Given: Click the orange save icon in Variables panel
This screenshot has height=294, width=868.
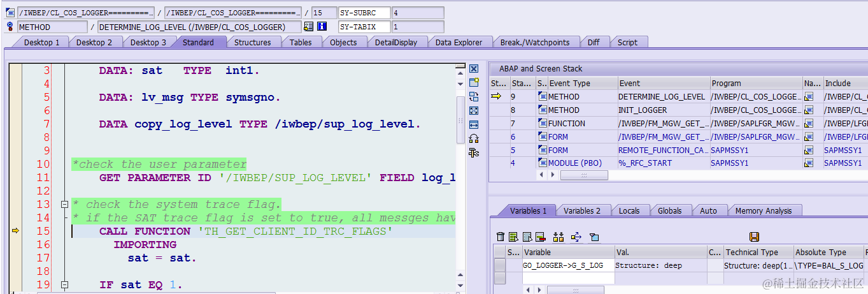Looking at the screenshot, I should tap(755, 237).
